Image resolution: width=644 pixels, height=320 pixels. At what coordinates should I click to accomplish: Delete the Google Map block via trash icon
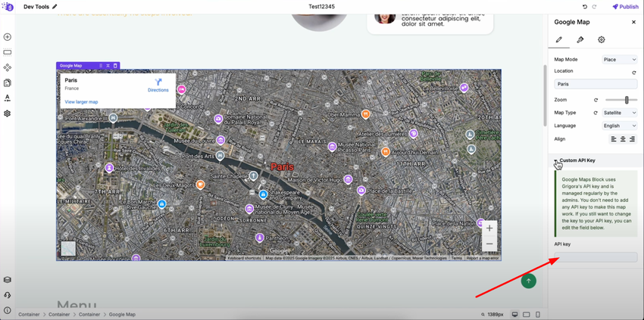pyautogui.click(x=115, y=66)
